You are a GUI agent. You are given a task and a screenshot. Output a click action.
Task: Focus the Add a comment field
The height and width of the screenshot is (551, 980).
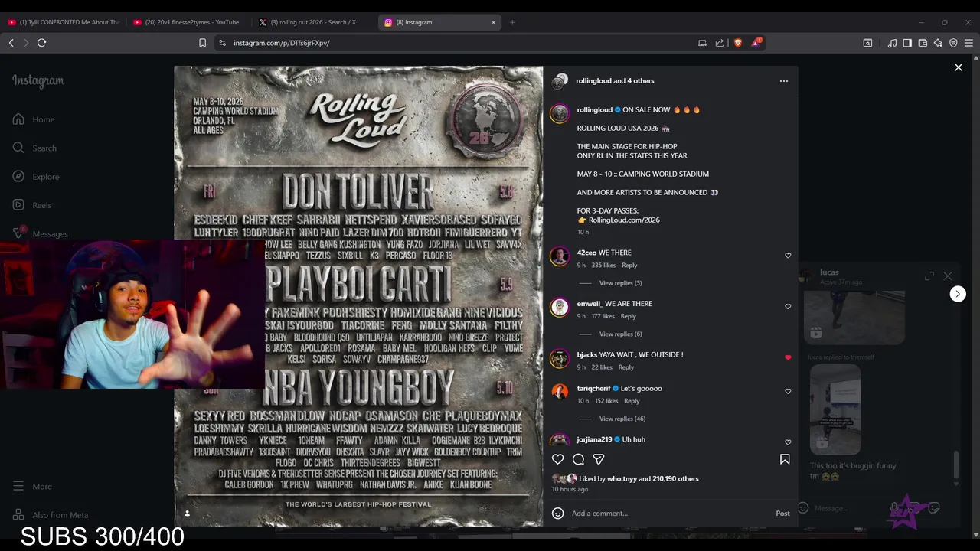pyautogui.click(x=670, y=514)
